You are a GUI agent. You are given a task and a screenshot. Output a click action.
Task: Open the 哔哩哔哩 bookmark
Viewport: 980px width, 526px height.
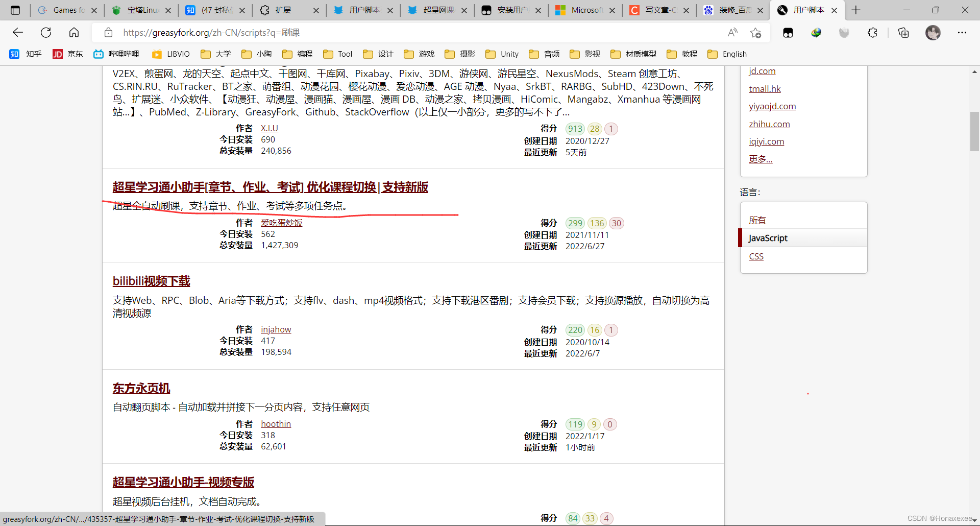[116, 54]
